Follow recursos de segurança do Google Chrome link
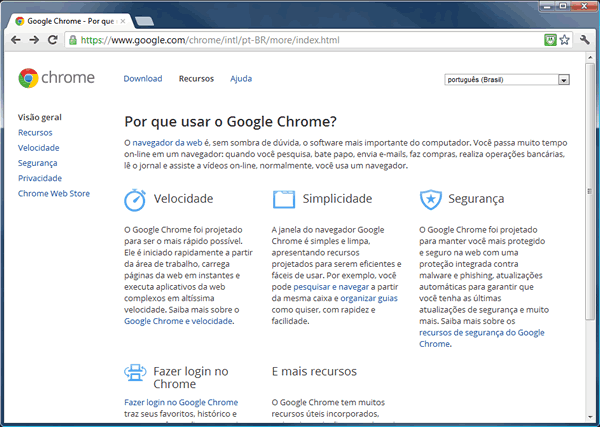The image size is (600, 427). 482,338
